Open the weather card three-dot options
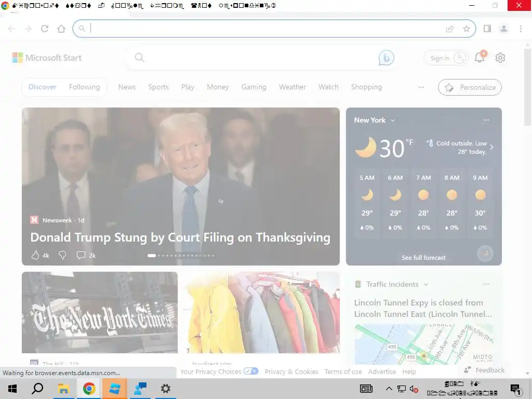 click(486, 120)
